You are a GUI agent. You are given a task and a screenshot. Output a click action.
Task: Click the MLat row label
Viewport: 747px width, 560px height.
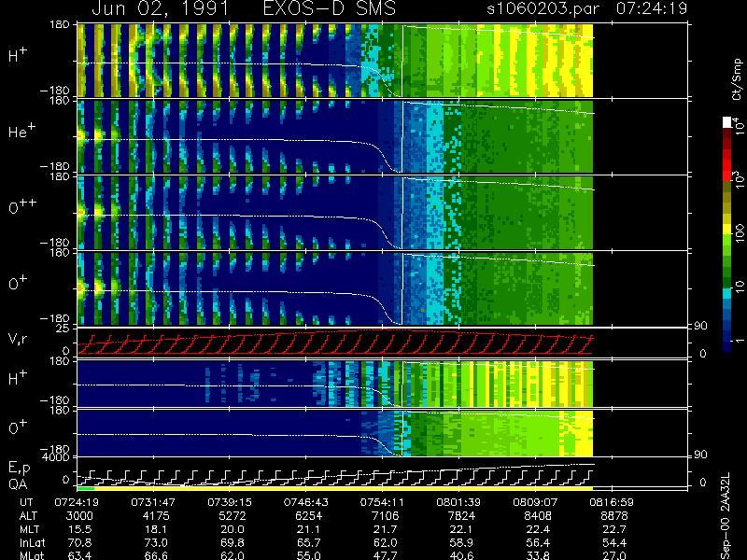pos(32,555)
